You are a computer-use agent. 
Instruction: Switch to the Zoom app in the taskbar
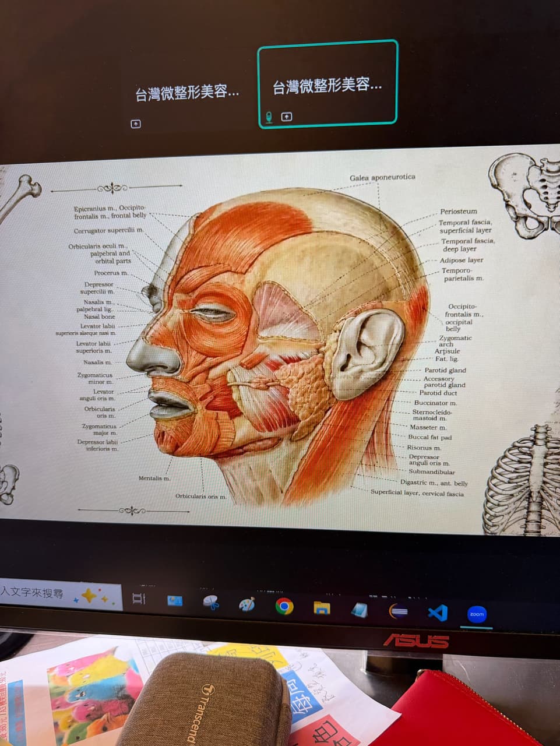tap(477, 614)
